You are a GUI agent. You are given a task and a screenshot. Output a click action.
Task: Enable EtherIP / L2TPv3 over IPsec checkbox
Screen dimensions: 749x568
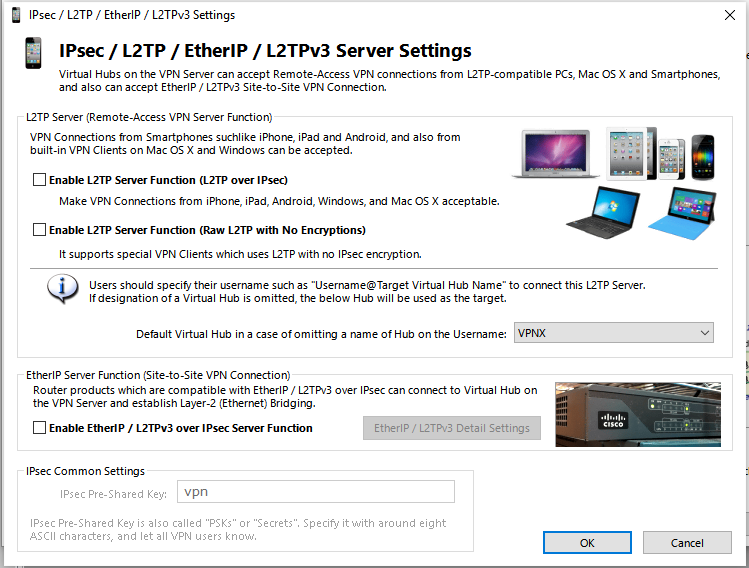39,428
